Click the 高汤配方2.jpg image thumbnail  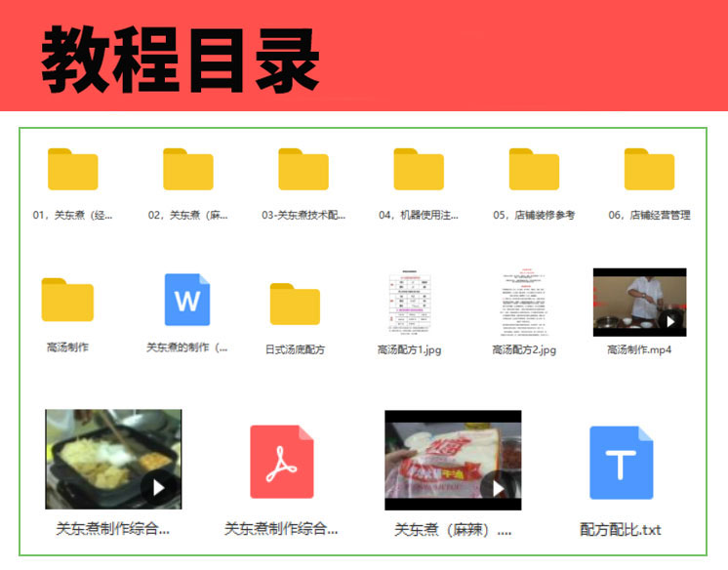point(524,303)
